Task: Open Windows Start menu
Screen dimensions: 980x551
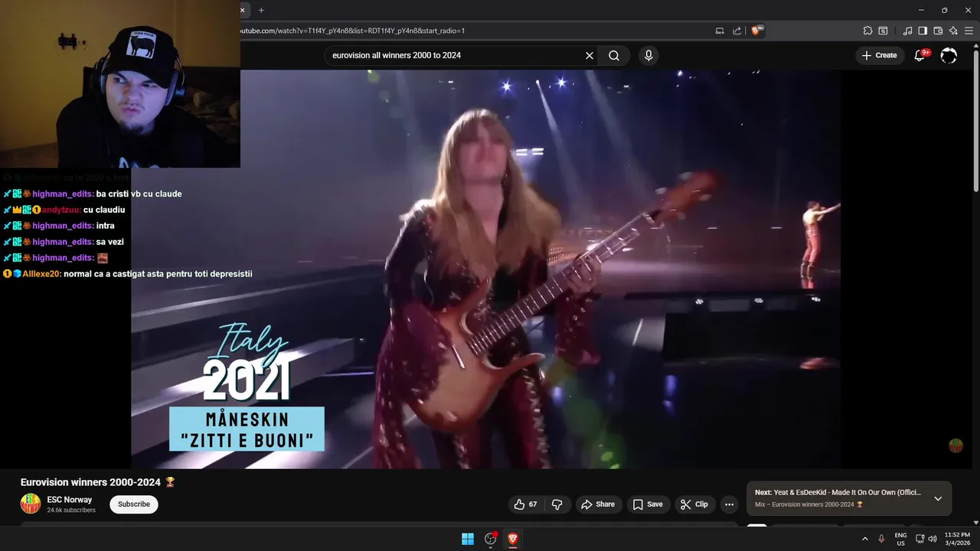Action: 468,539
